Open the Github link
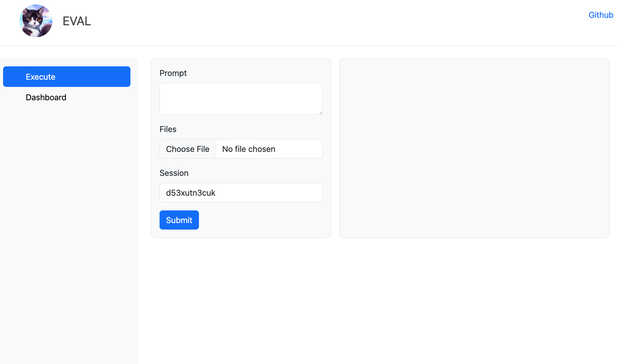Image resolution: width=618 pixels, height=364 pixels. [x=601, y=15]
